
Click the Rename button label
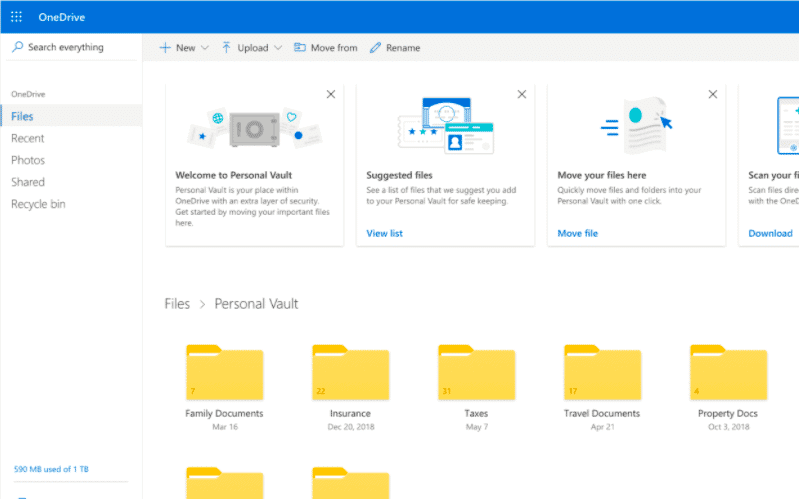click(403, 48)
